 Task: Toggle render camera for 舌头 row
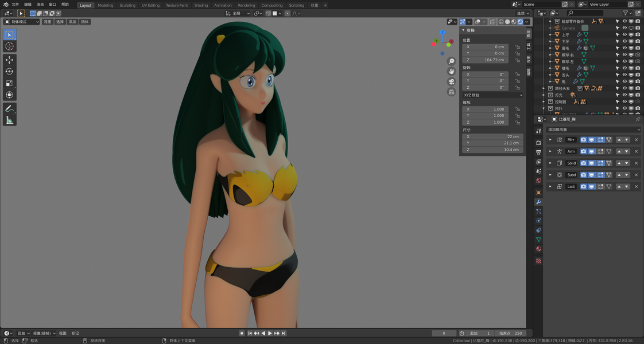coord(638,75)
